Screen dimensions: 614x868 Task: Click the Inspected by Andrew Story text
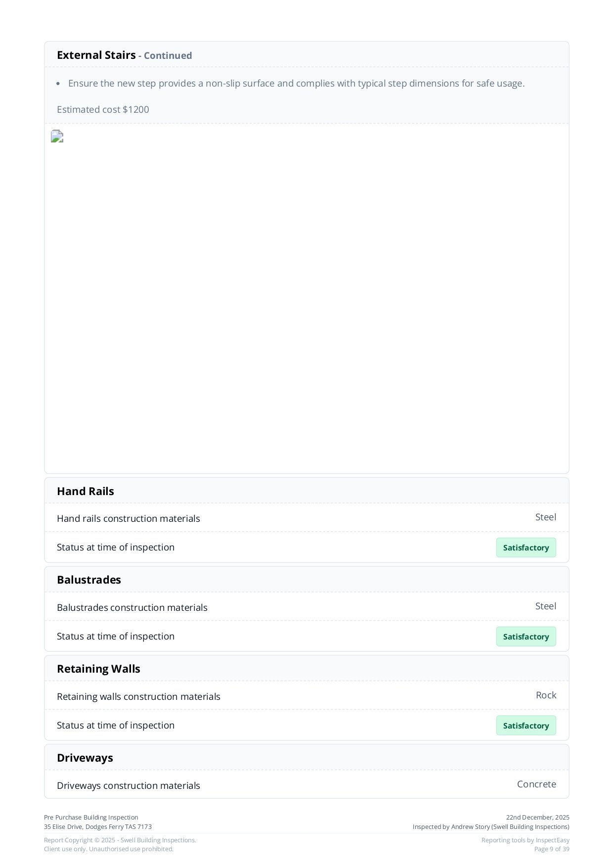coord(490,827)
